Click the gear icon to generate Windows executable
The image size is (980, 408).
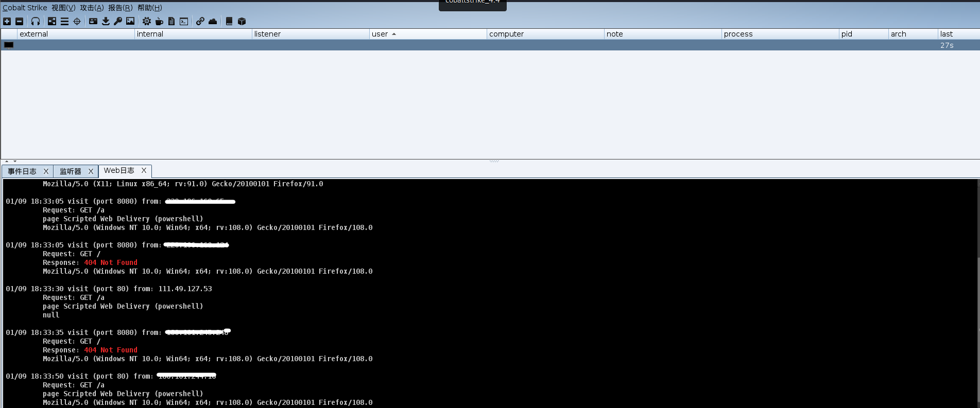147,21
